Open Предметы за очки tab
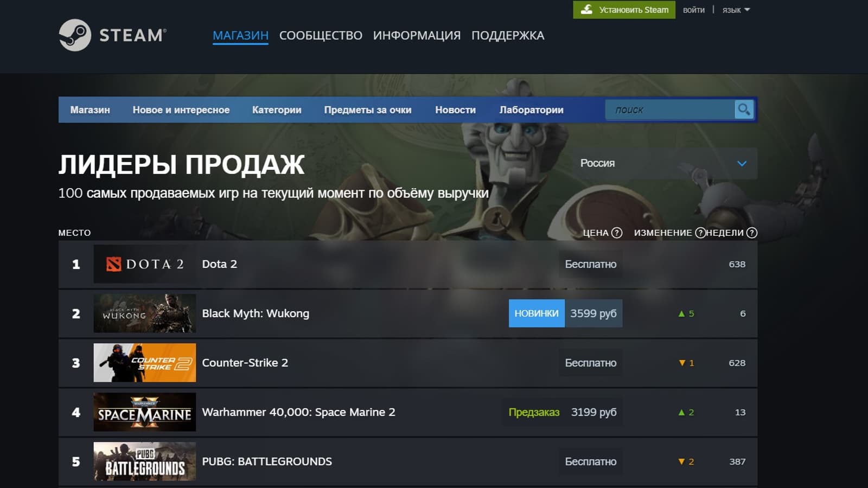Screen dimensions: 868x488 [368, 110]
